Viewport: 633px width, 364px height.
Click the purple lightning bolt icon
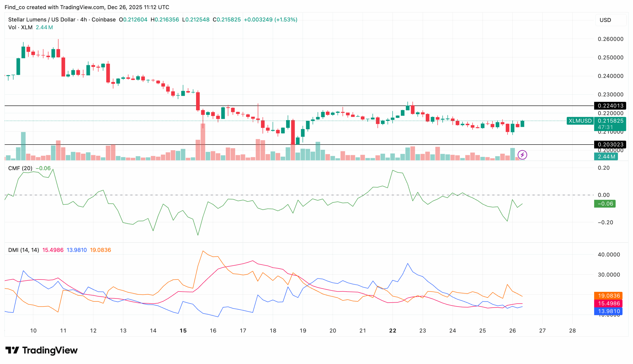click(522, 155)
